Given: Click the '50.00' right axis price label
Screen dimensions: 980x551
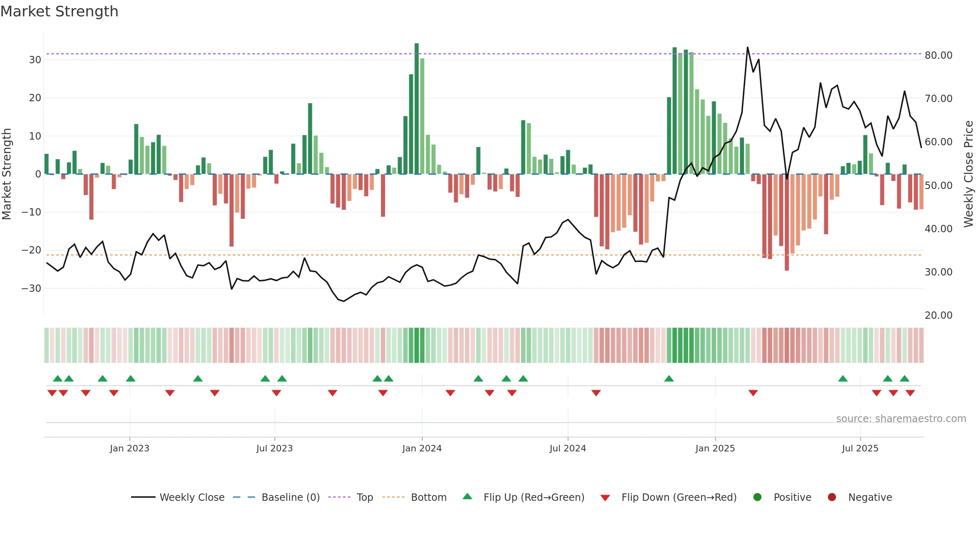Looking at the screenshot, I should (x=938, y=186).
